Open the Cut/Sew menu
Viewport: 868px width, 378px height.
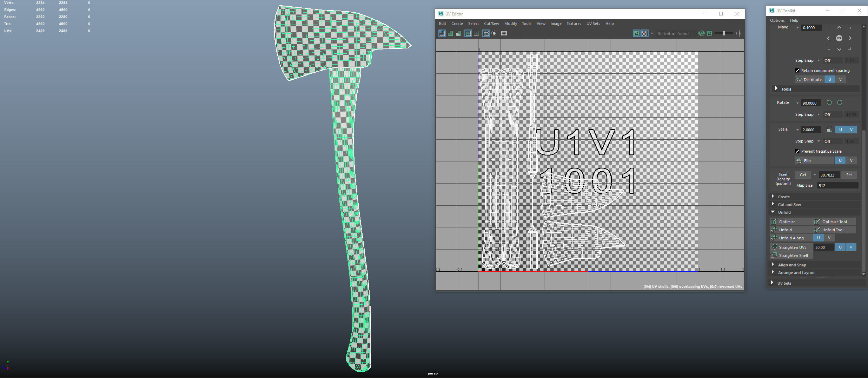tap(491, 24)
